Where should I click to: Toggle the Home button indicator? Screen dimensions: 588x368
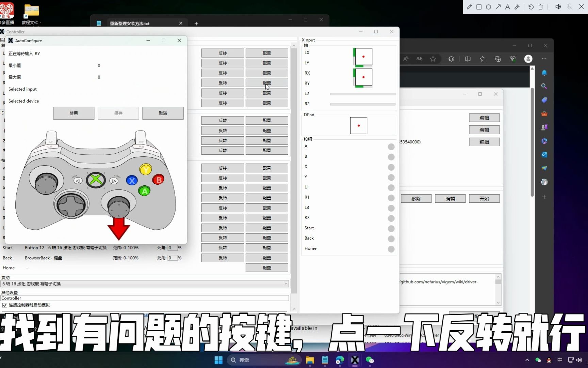click(391, 249)
